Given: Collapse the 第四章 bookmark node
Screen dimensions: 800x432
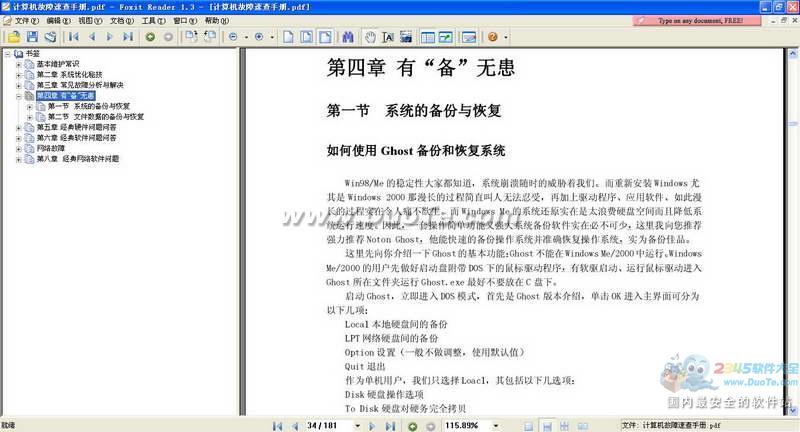Looking at the screenshot, I should coord(19,95).
